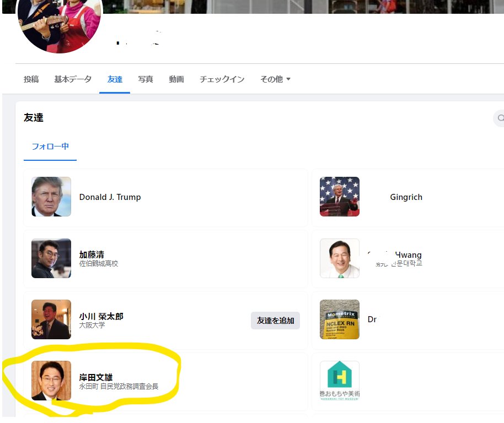Open the Hwang profile photo
Screen dimensions: 504x423
340,258
